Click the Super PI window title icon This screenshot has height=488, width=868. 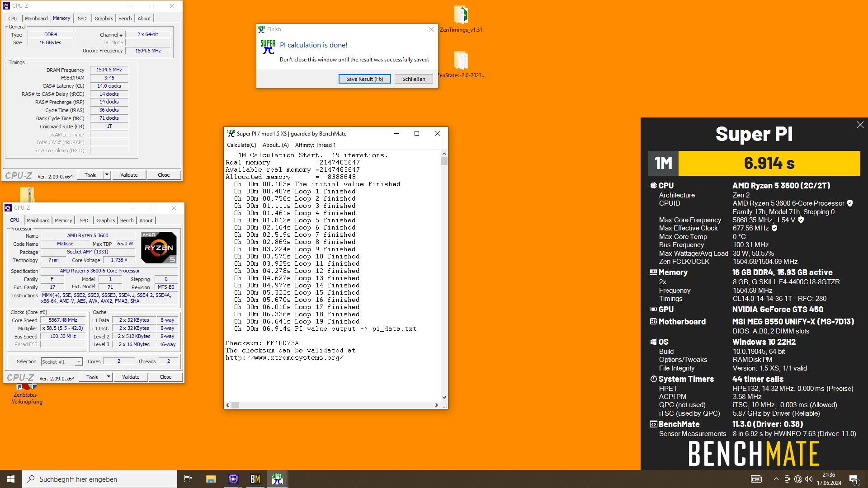(x=231, y=133)
